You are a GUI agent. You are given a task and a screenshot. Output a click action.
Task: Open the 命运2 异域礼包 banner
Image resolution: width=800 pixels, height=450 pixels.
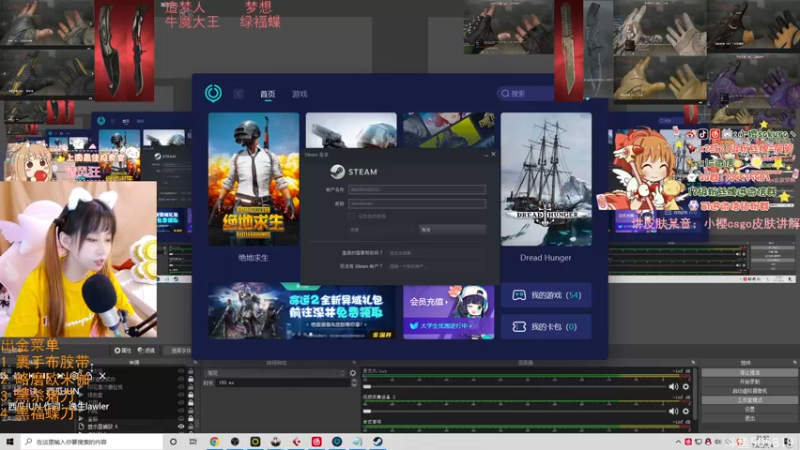[302, 311]
